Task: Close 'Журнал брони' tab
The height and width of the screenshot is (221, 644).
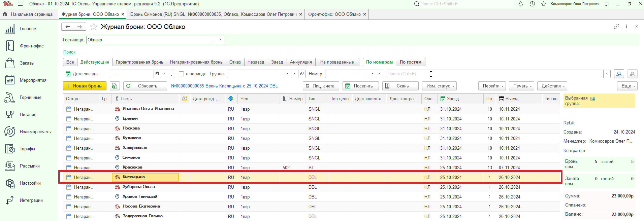Action: [x=123, y=14]
